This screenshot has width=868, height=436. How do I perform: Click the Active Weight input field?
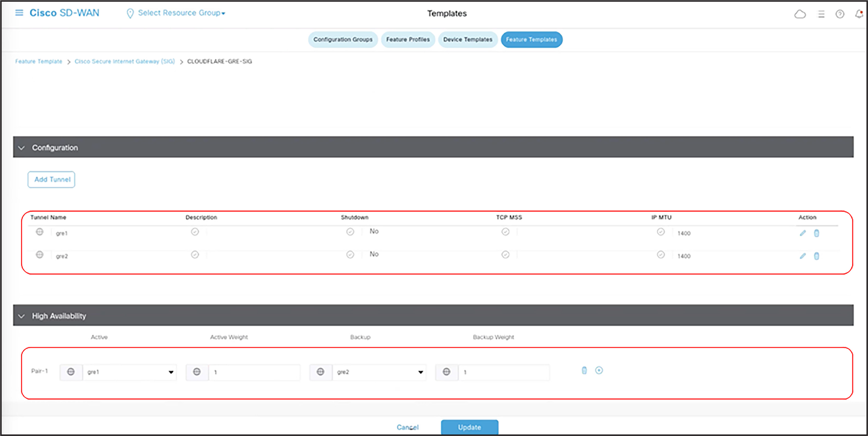click(x=254, y=372)
